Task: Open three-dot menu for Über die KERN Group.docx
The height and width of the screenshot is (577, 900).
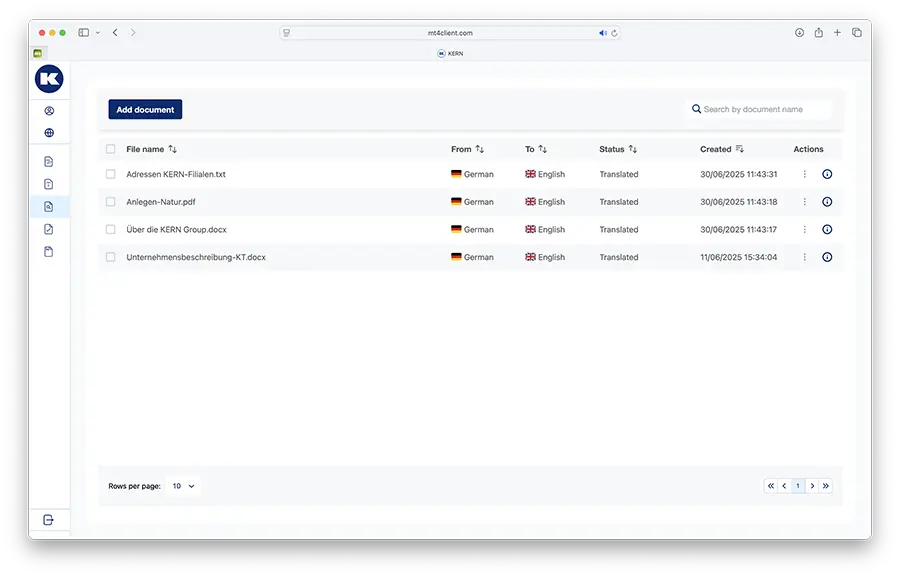Action: (804, 230)
